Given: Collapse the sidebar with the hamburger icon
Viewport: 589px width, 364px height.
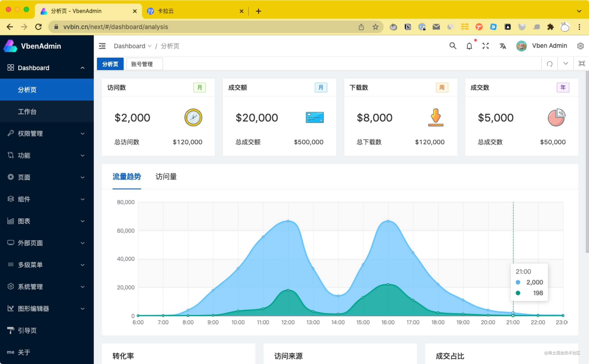Looking at the screenshot, I should pyautogui.click(x=102, y=46).
